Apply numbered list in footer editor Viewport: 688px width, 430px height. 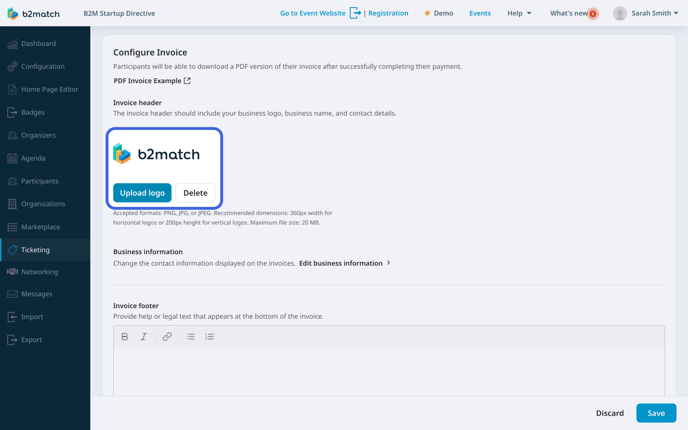209,337
